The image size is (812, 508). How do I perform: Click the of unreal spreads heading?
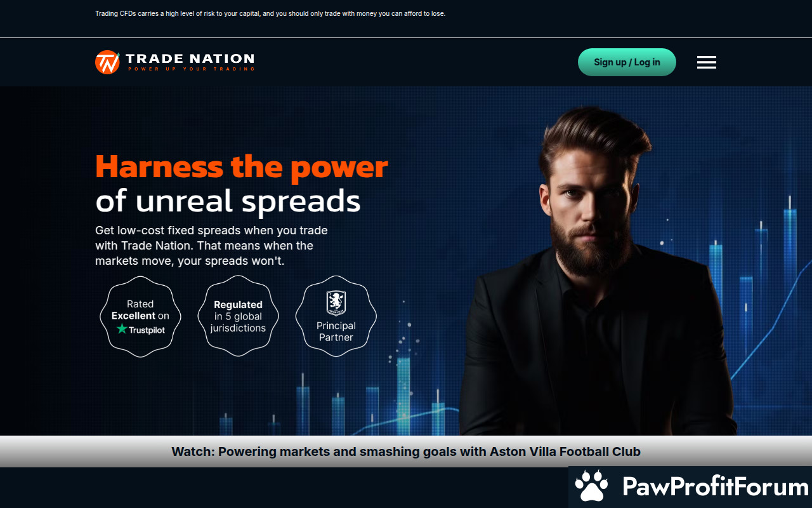(x=228, y=201)
